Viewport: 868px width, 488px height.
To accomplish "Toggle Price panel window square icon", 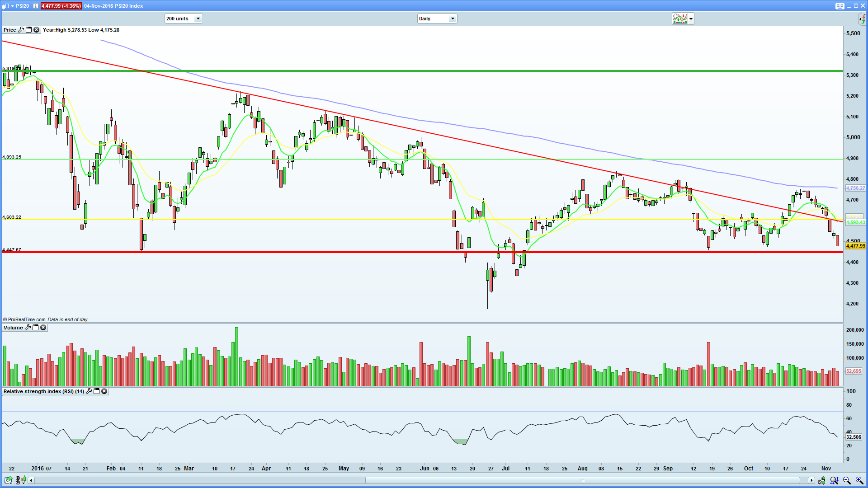I will [28, 30].
